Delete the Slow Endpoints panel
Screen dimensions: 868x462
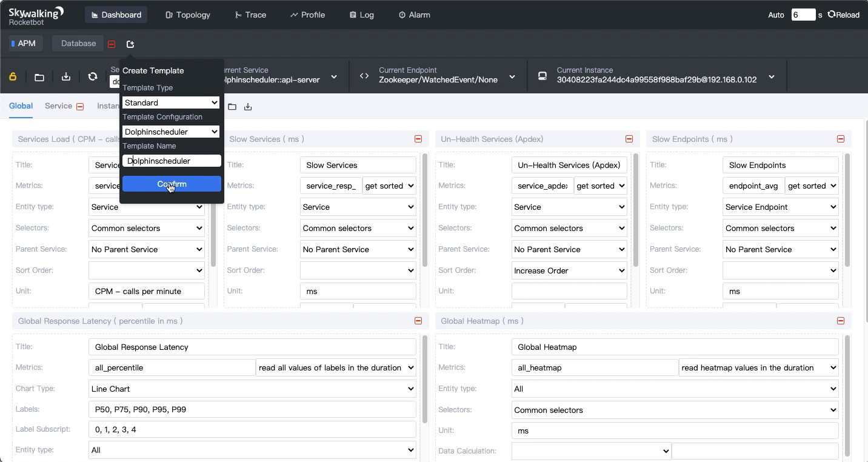[841, 139]
